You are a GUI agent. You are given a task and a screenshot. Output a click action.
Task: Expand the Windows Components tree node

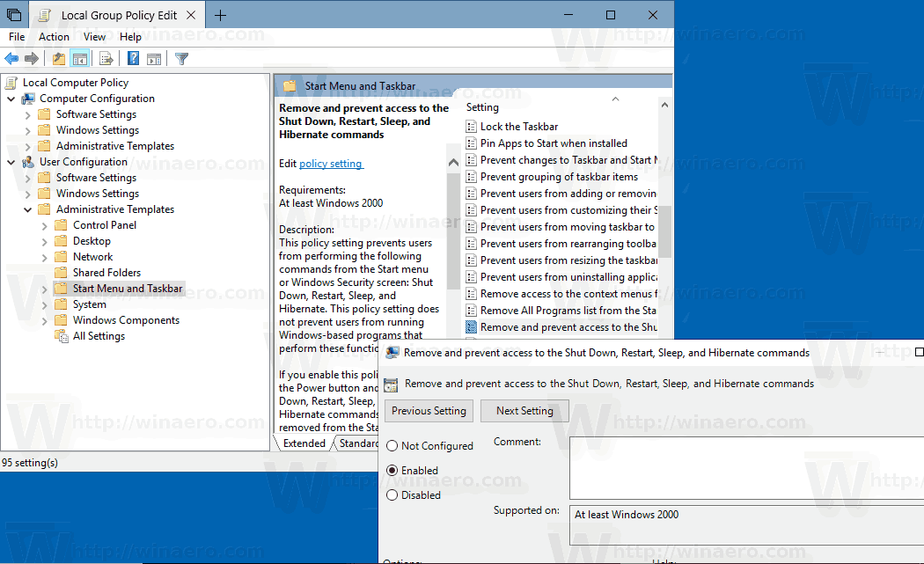[x=43, y=319]
